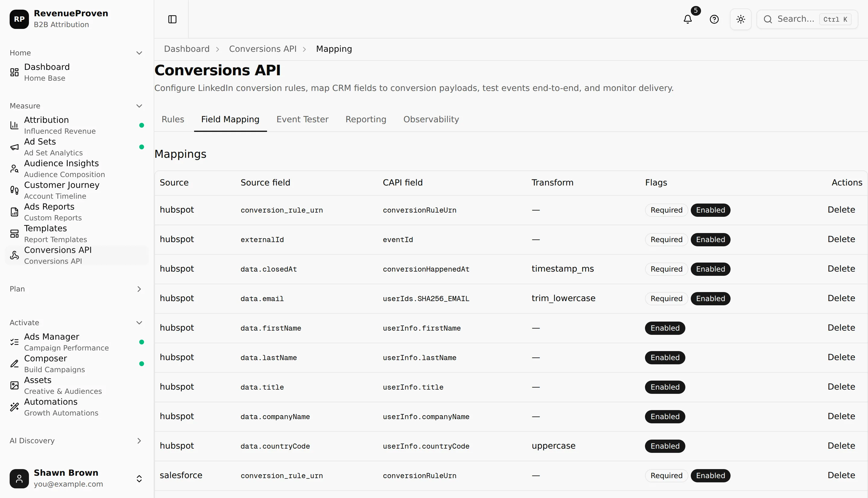The image size is (868, 498).
Task: Click the Audience Insights people icon
Action: click(14, 169)
